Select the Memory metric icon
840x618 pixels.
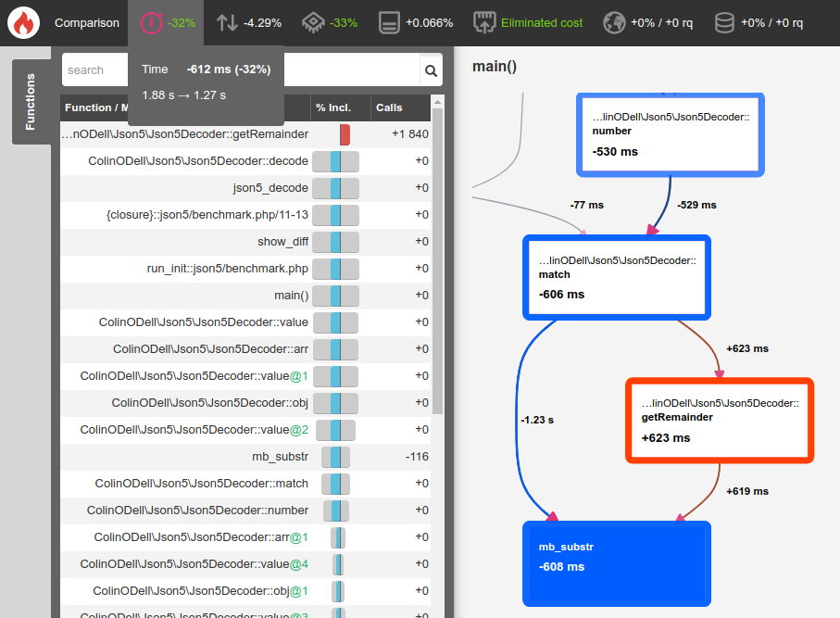(391, 22)
